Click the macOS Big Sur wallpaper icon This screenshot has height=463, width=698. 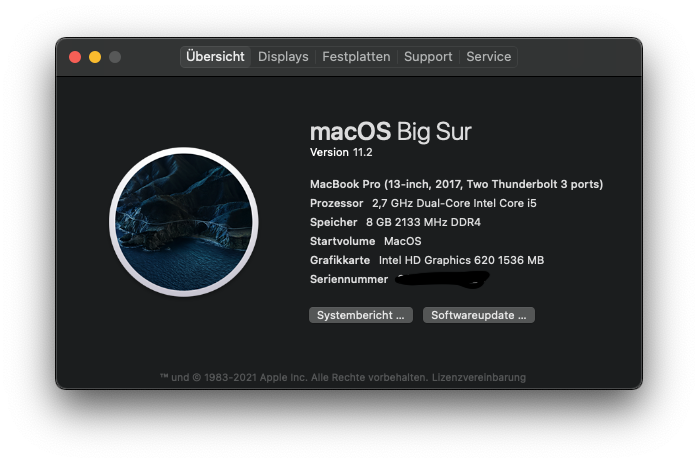click(x=184, y=222)
